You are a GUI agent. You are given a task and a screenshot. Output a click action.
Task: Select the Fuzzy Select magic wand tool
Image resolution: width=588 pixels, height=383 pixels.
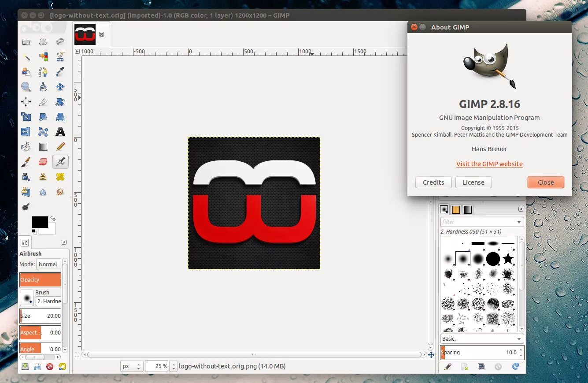26,57
